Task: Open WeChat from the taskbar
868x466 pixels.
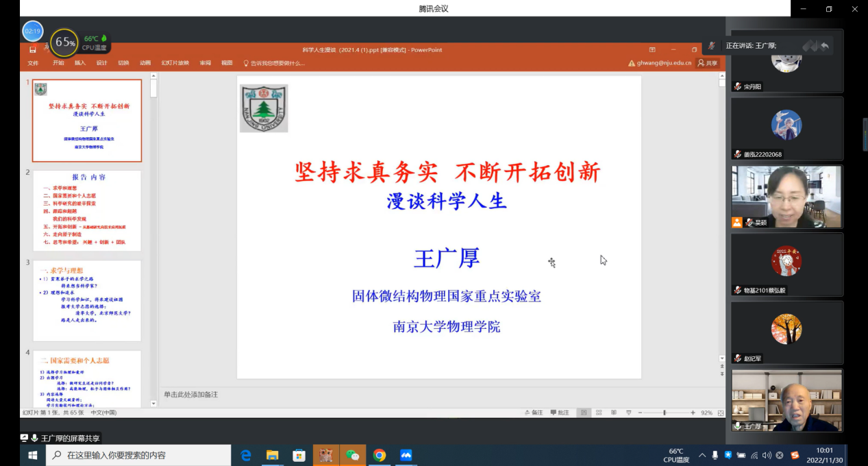Action: [352, 455]
